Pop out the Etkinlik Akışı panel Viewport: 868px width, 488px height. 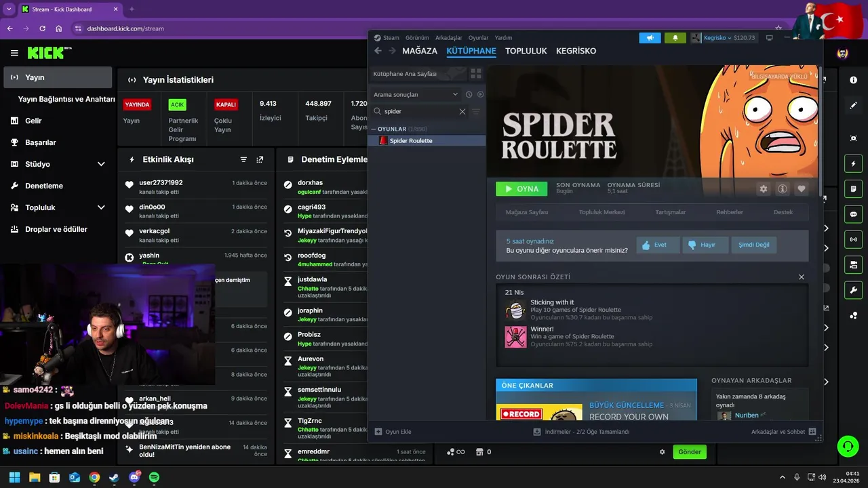pos(260,159)
